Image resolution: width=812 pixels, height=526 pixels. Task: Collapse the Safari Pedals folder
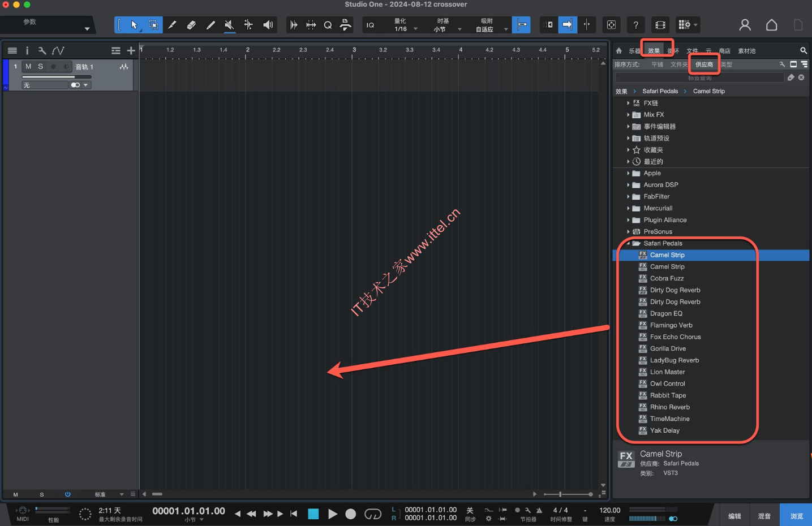pyautogui.click(x=628, y=243)
